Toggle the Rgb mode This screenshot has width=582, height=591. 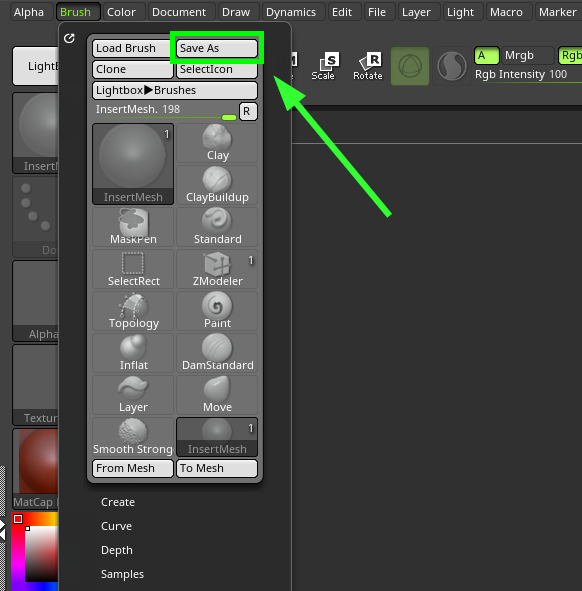pyautogui.click(x=571, y=56)
